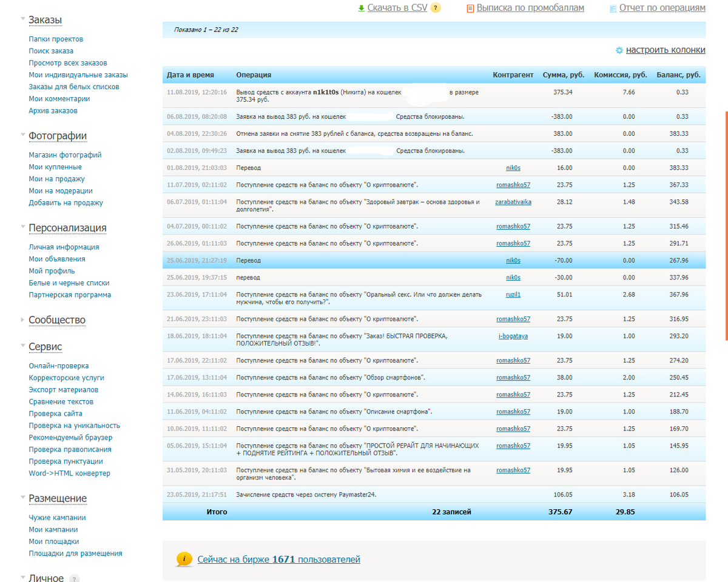Click the Показано 1 – 22 из 22 text
The image size is (728, 582).
[x=206, y=30]
